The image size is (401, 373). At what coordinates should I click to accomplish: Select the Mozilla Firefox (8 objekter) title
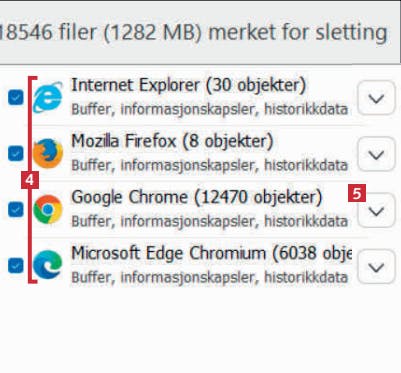coord(172,142)
